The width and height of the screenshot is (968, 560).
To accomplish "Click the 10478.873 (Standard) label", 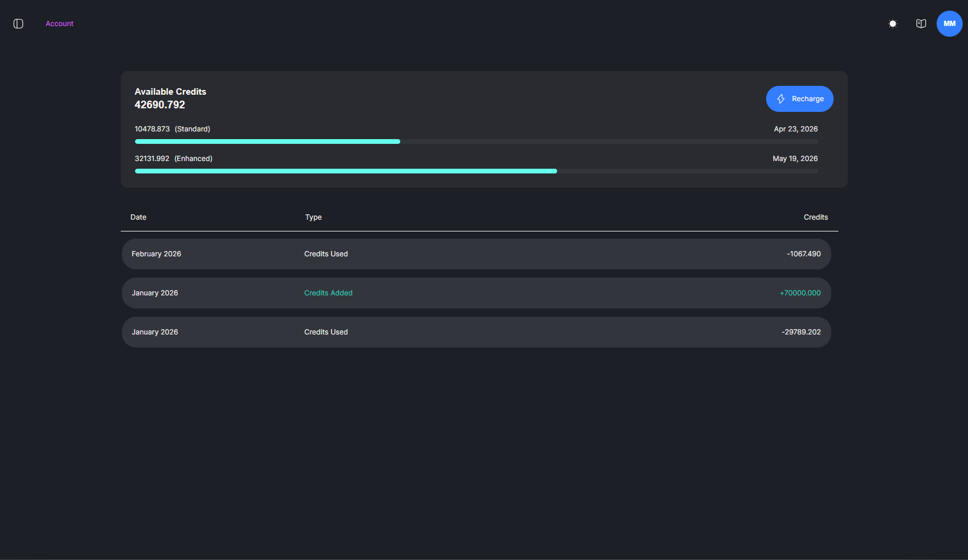I will [172, 129].
